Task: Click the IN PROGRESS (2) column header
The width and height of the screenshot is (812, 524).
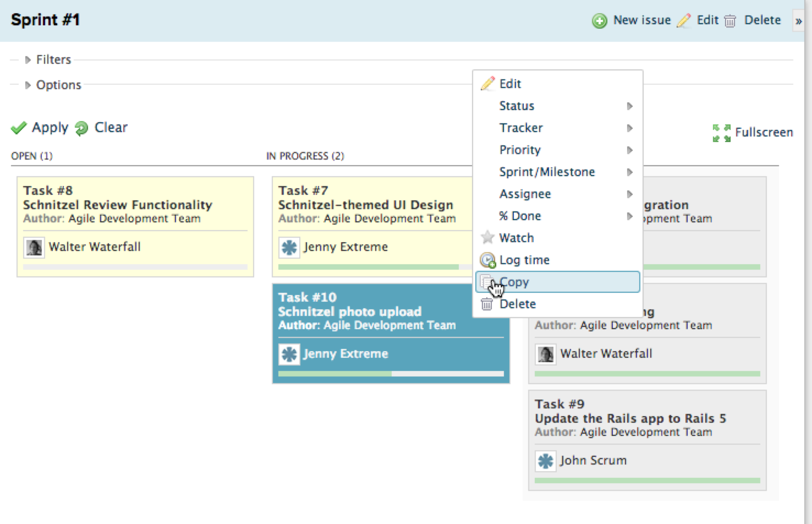Action: 305,156
